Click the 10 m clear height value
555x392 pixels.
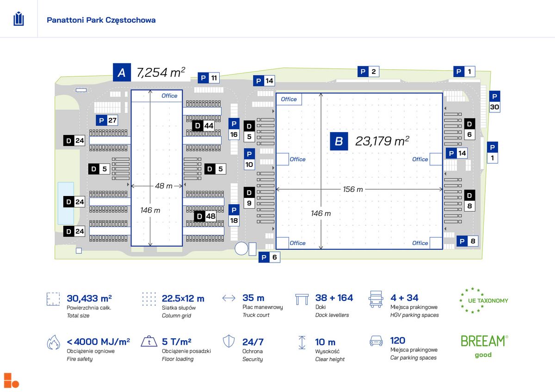(326, 342)
